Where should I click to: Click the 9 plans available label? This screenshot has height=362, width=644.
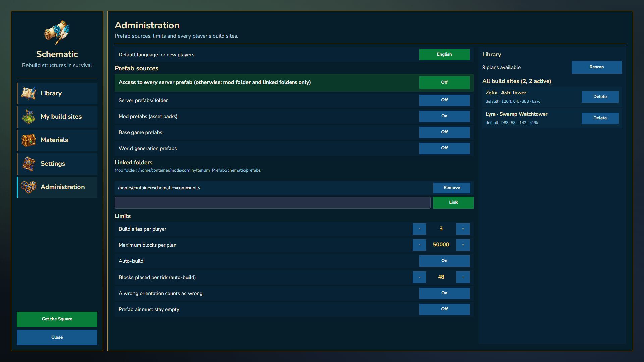(501, 67)
